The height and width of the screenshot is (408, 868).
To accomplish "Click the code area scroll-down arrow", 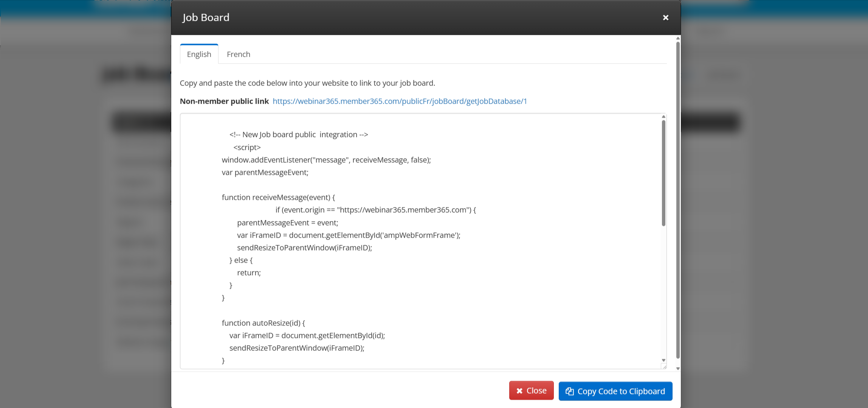I will pyautogui.click(x=663, y=360).
